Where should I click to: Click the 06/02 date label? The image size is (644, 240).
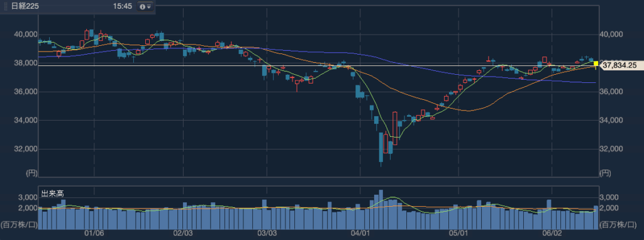(552, 234)
